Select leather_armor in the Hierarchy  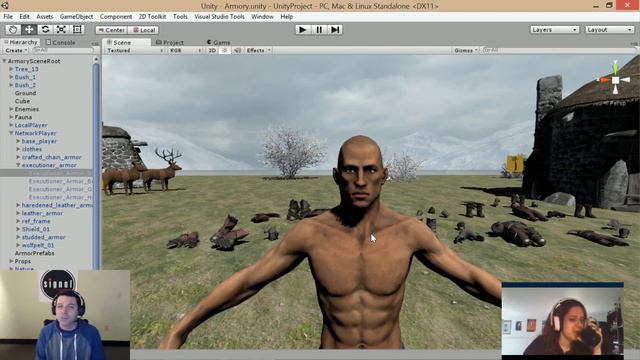coord(42,213)
